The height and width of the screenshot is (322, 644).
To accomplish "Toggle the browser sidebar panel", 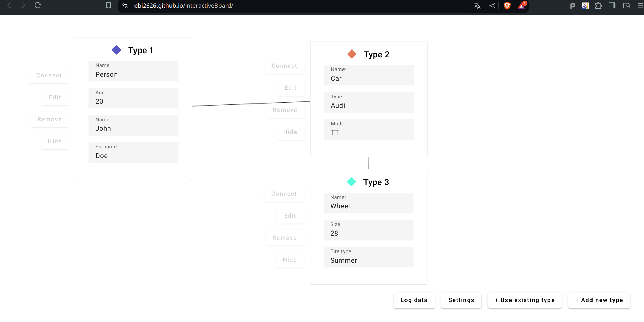I will pyautogui.click(x=612, y=6).
